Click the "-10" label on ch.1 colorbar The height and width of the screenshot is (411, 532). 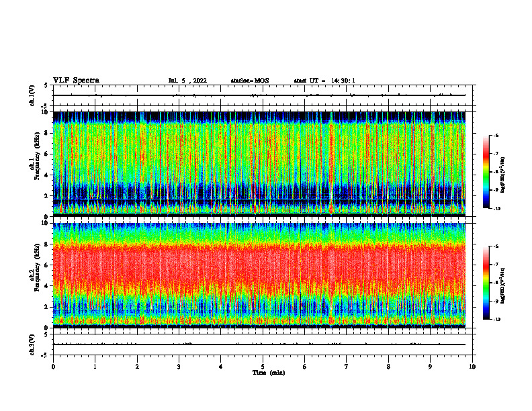click(496, 209)
